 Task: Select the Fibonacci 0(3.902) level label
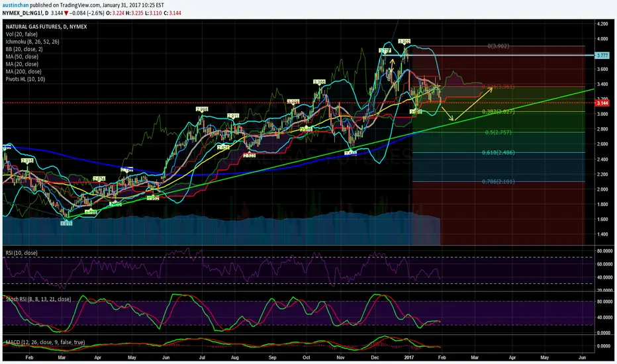pyautogui.click(x=498, y=46)
